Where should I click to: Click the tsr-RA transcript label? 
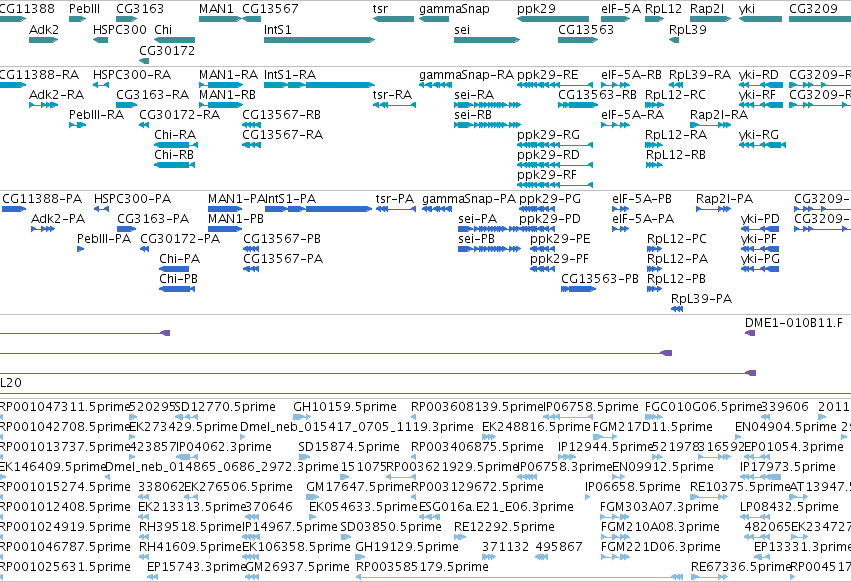click(x=392, y=94)
